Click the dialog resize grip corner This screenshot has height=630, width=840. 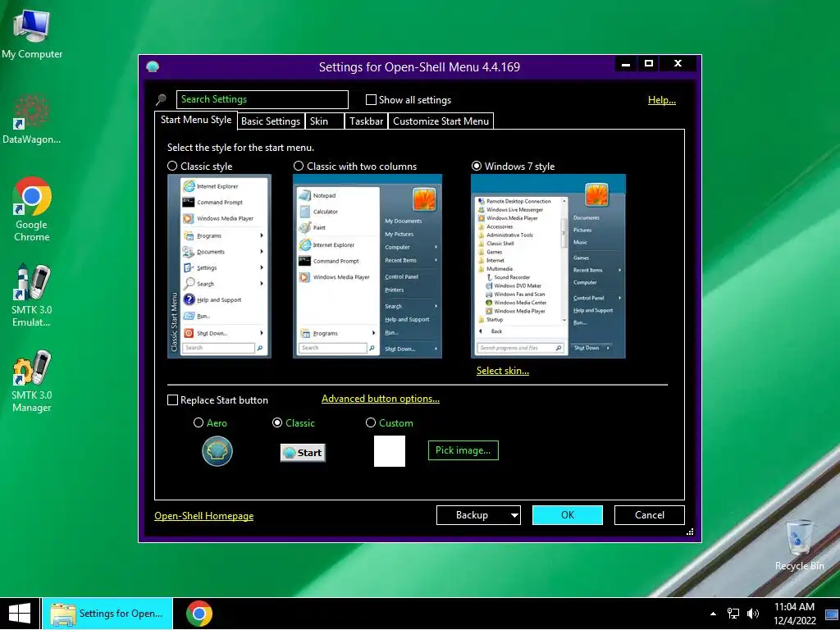coord(690,532)
